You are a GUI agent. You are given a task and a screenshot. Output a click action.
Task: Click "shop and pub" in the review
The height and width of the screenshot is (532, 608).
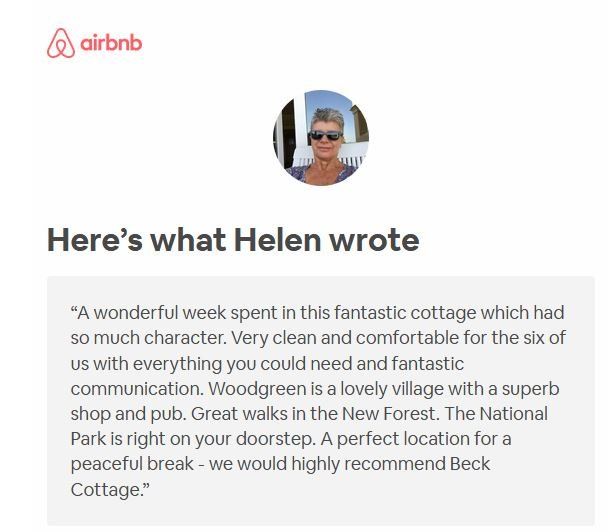118,414
